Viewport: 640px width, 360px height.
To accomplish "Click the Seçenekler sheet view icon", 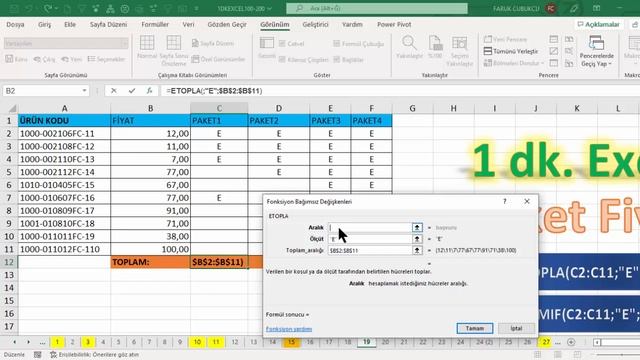I will click(107, 59).
